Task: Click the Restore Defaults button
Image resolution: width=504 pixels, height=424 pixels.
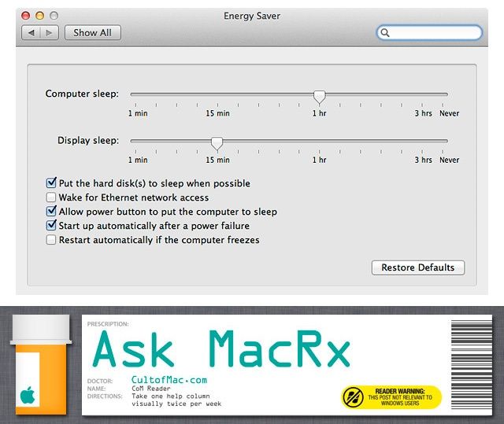Action: 418,267
